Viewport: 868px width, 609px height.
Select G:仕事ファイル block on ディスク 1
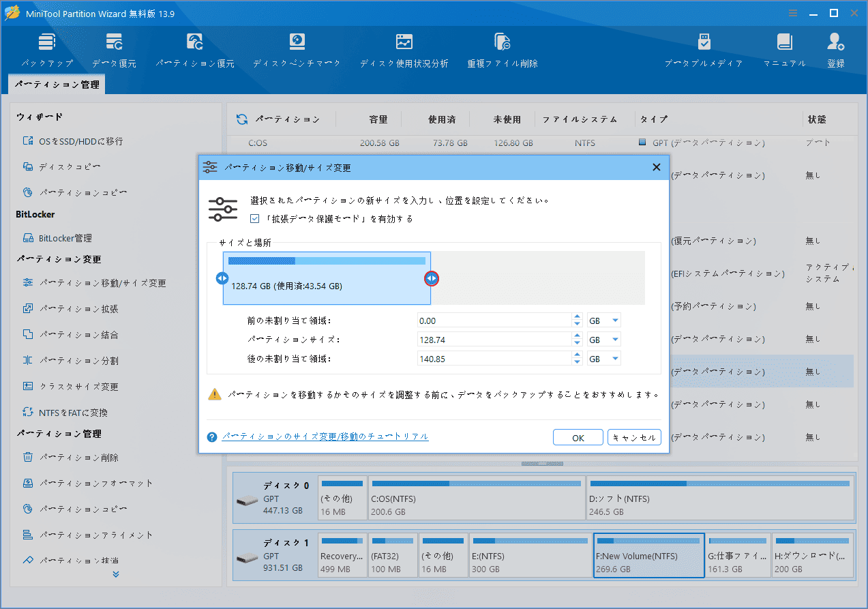[738, 556]
